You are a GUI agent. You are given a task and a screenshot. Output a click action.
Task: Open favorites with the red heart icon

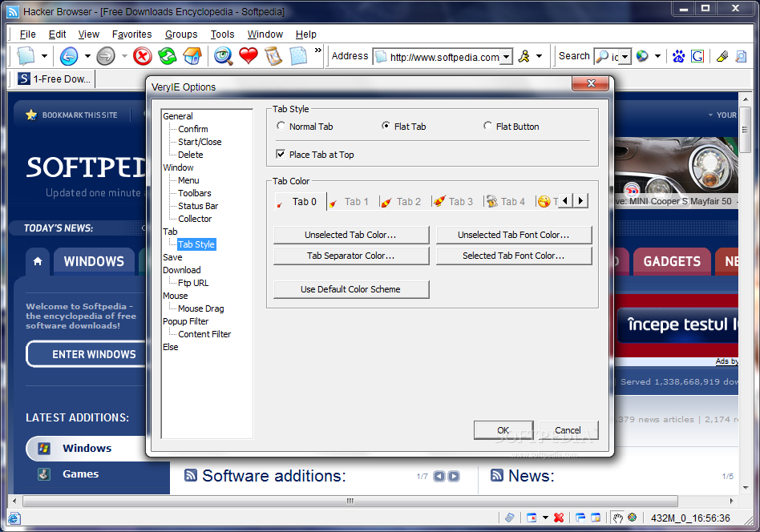click(x=249, y=56)
